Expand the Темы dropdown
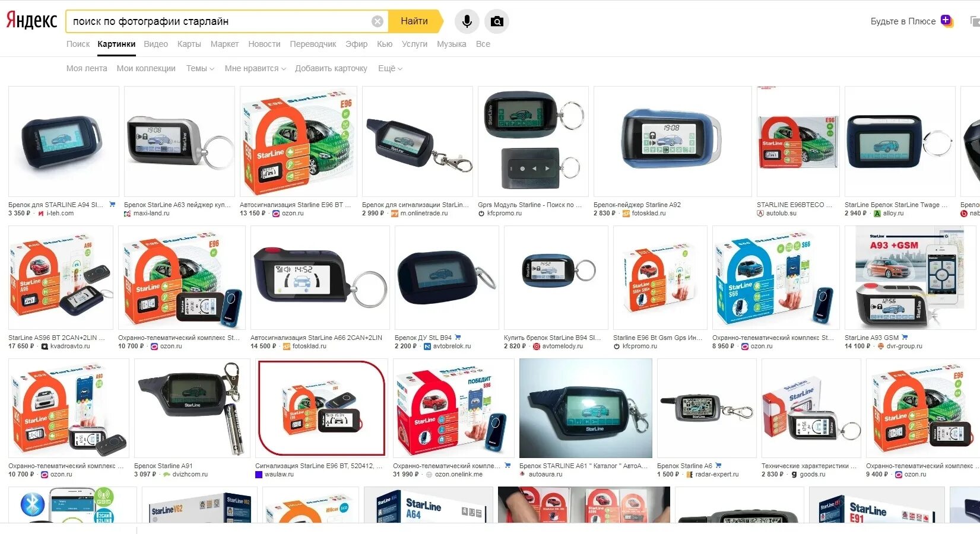The width and height of the screenshot is (980, 534). [200, 68]
